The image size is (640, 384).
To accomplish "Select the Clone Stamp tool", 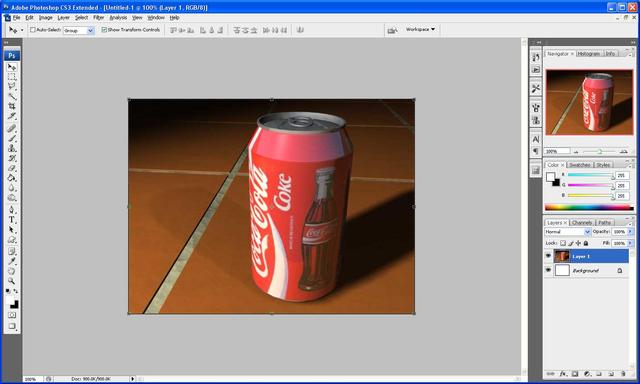I will (12, 148).
